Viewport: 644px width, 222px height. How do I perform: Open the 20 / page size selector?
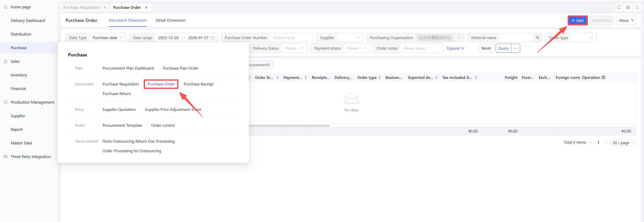point(623,143)
